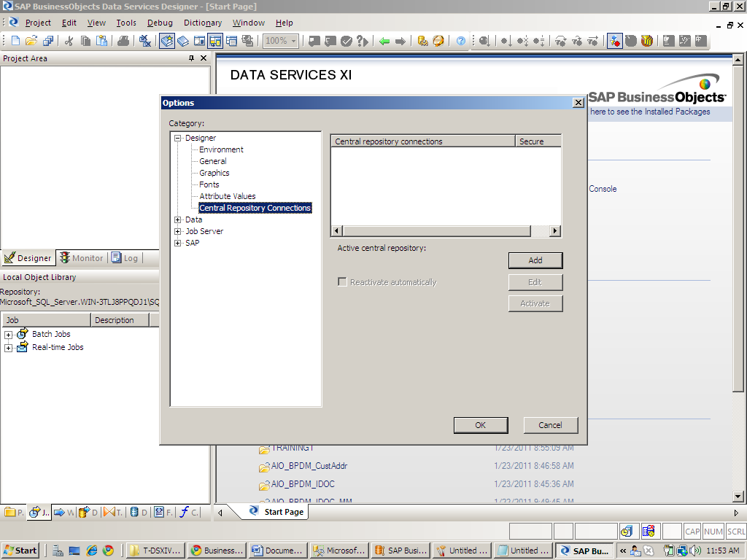Viewport: 747px width, 560px height.
Task: Click the Paste clipboard toolbar icon
Action: pos(101,41)
